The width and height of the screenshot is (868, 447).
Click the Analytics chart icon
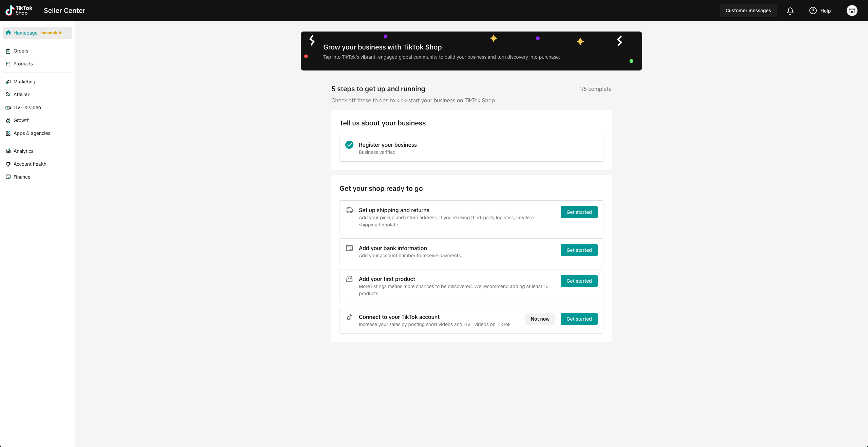tap(8, 151)
